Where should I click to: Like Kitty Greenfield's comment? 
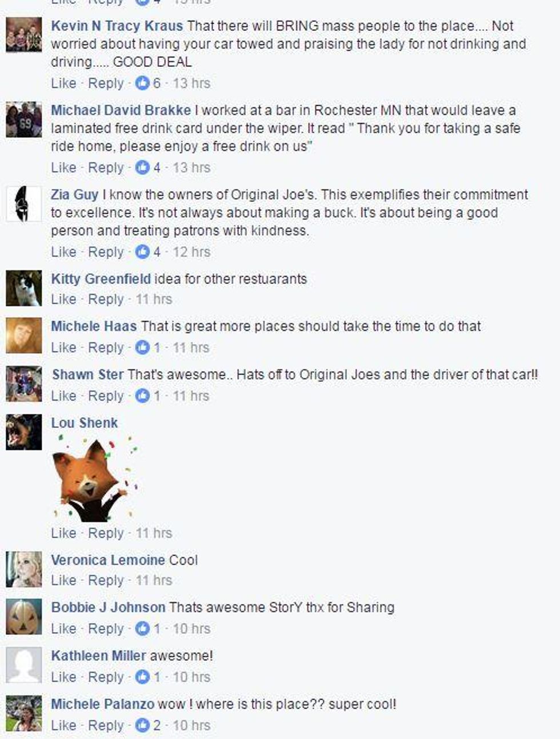pos(63,299)
